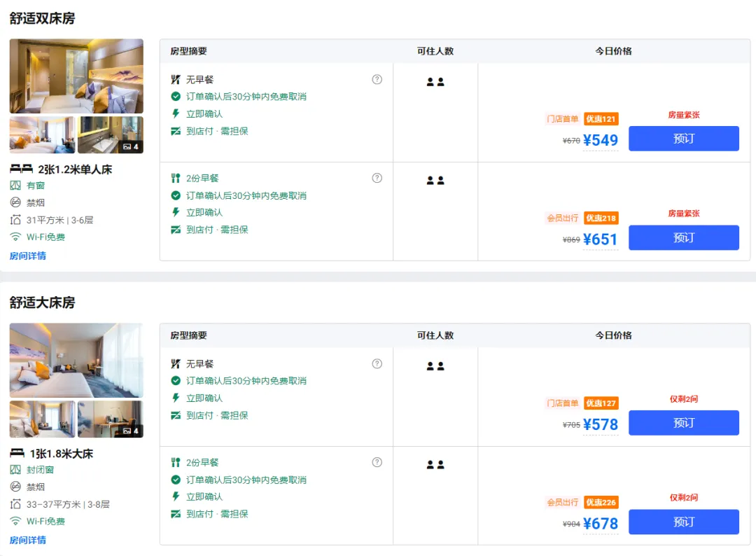Click area icon beside 31平方米 | 3-6层
The image size is (756, 556).
point(15,220)
